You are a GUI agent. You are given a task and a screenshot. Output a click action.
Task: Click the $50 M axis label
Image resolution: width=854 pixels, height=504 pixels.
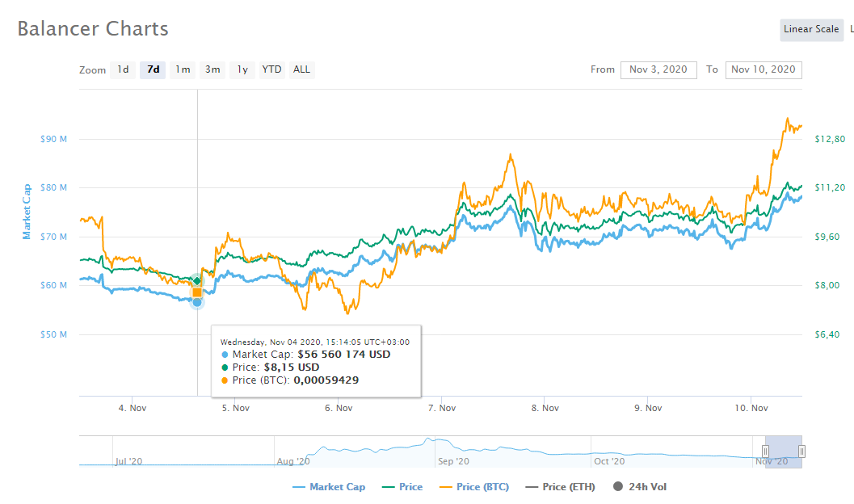click(x=53, y=334)
